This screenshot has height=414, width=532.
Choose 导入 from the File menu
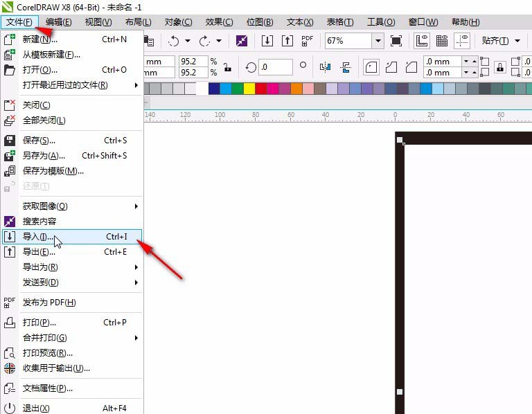[72, 237]
